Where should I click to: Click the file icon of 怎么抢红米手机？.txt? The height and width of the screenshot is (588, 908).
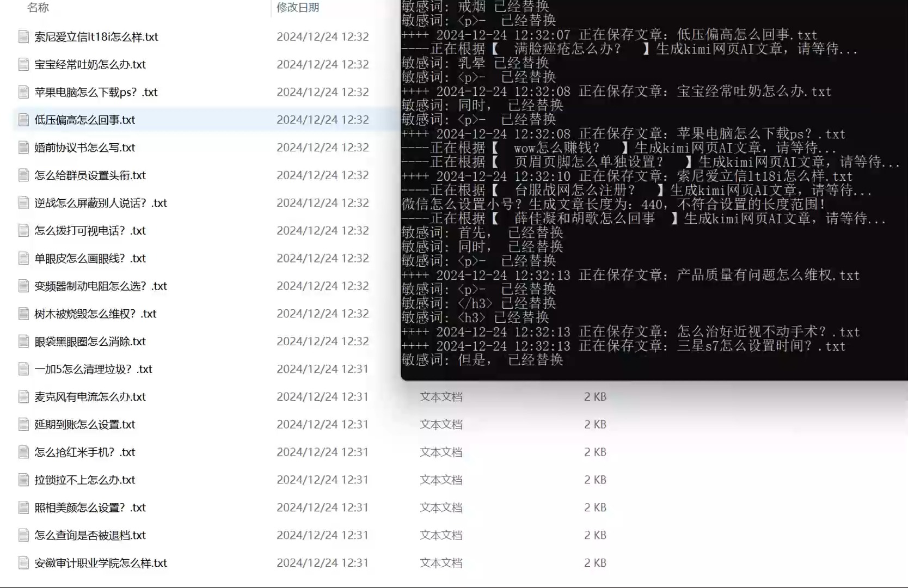pos(23,452)
